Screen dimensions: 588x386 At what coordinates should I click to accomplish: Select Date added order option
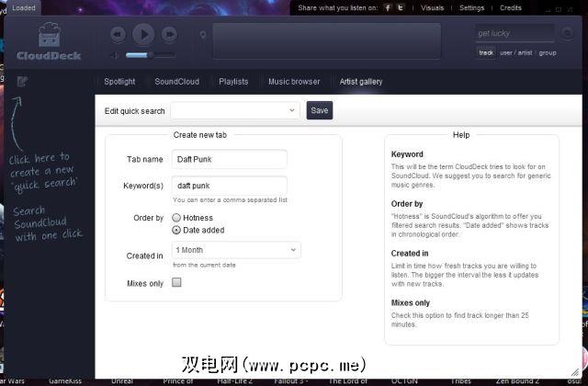coord(176,230)
